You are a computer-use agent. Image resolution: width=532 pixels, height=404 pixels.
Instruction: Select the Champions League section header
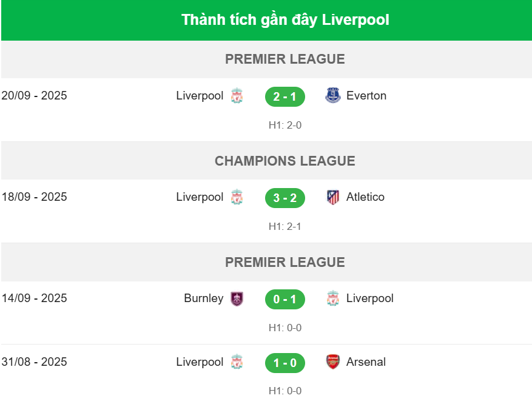pyautogui.click(x=285, y=161)
